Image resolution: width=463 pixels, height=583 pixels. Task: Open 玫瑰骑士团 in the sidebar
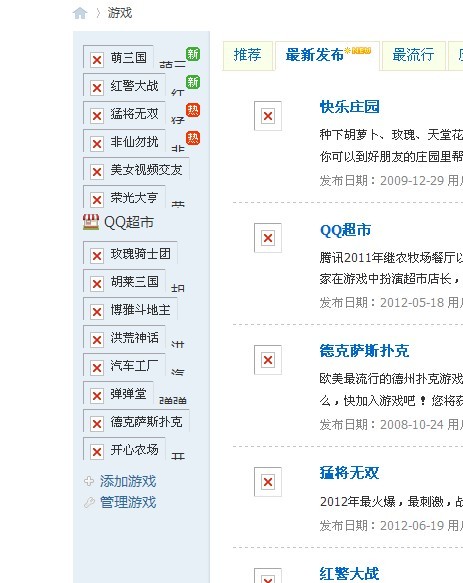141,254
